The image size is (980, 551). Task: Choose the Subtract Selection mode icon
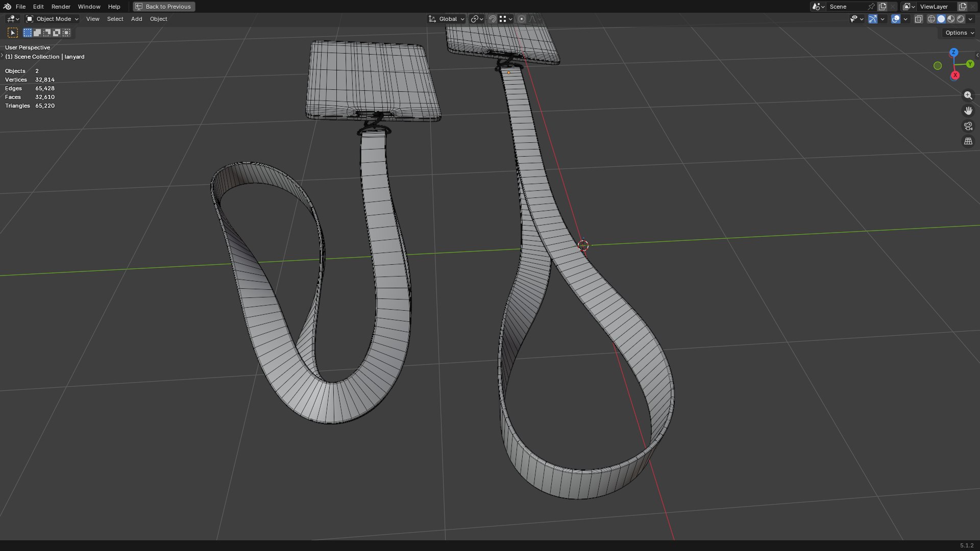point(47,33)
